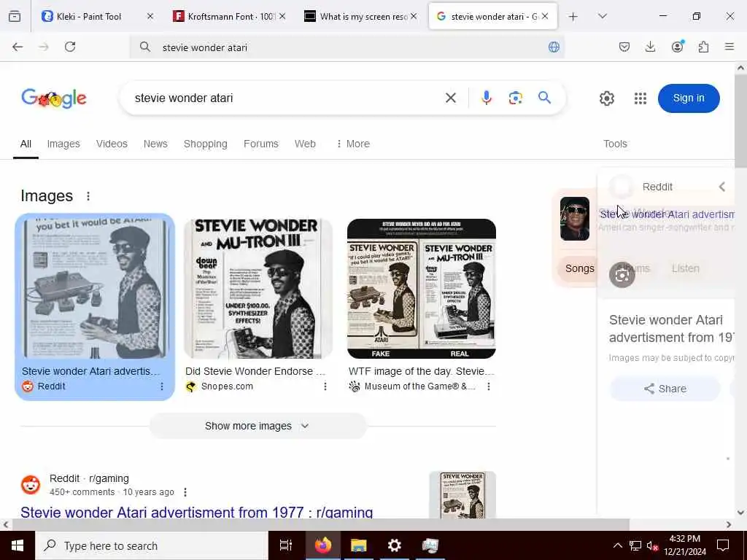
Task: Clear the Google search box with X
Action: point(451,98)
